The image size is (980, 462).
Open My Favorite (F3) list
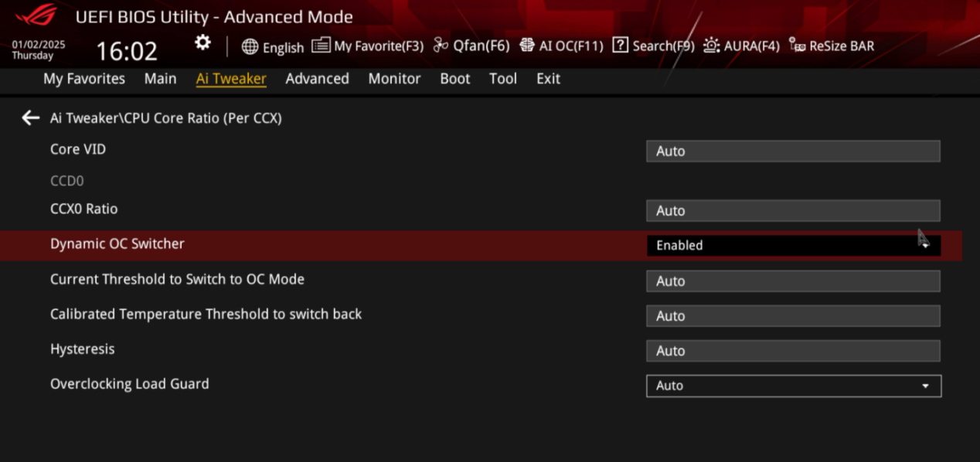(x=368, y=46)
